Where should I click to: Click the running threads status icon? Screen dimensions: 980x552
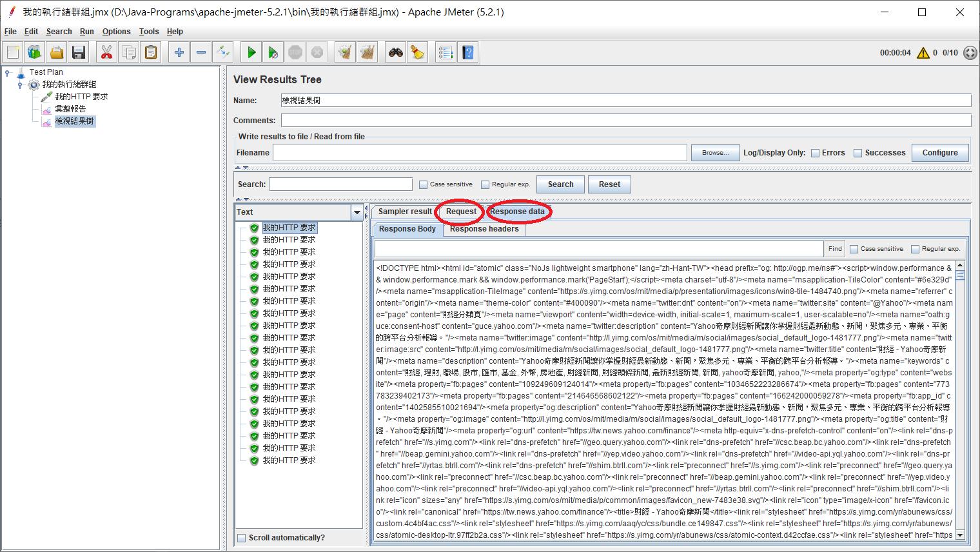tap(970, 53)
